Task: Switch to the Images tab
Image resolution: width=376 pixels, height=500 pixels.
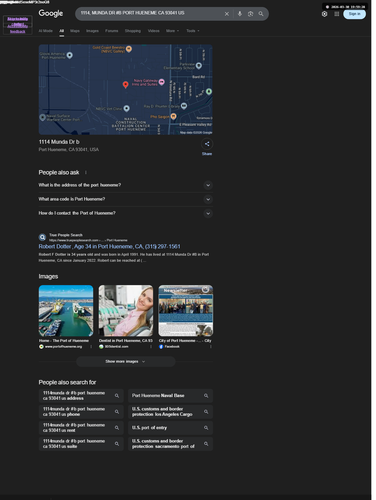Action: click(92, 31)
